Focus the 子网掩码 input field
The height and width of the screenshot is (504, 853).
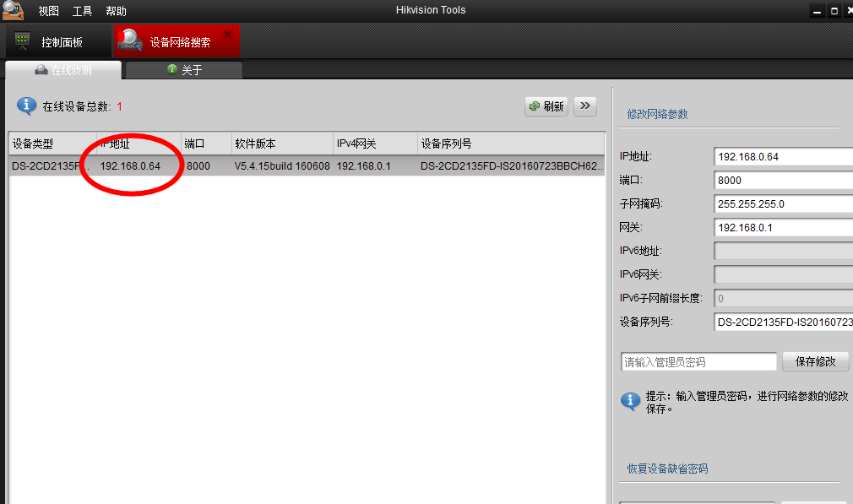(x=784, y=204)
